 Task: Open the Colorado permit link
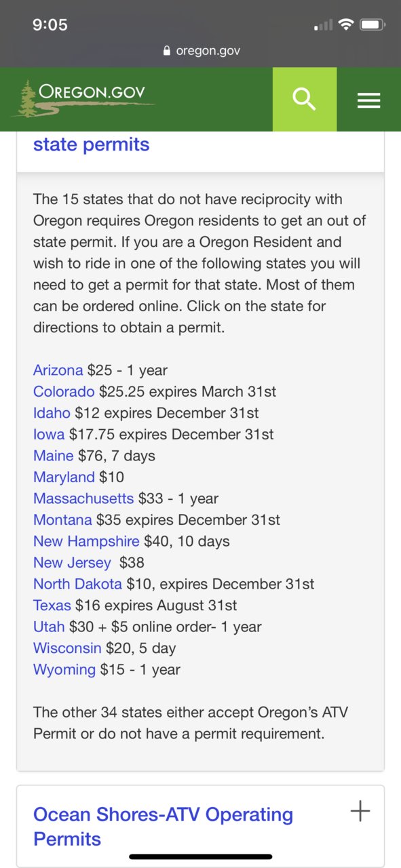(x=64, y=391)
